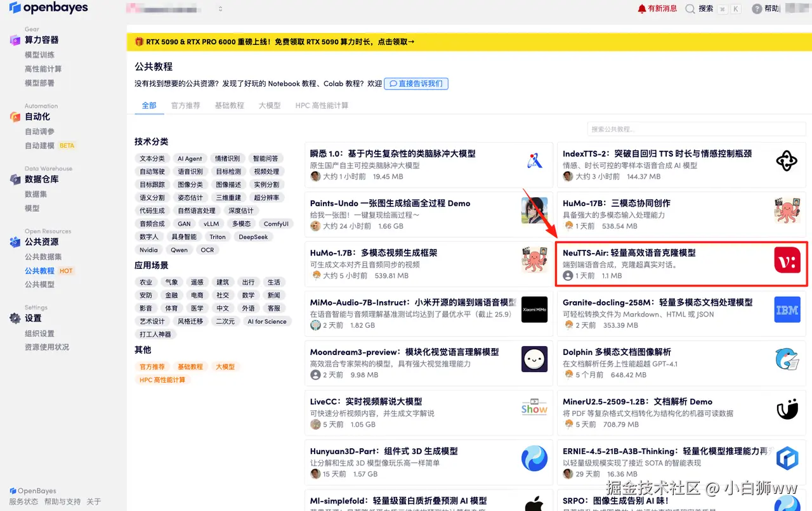Click the ERNIE-4.5 blue cube icon
The width and height of the screenshot is (812, 511).
787,458
